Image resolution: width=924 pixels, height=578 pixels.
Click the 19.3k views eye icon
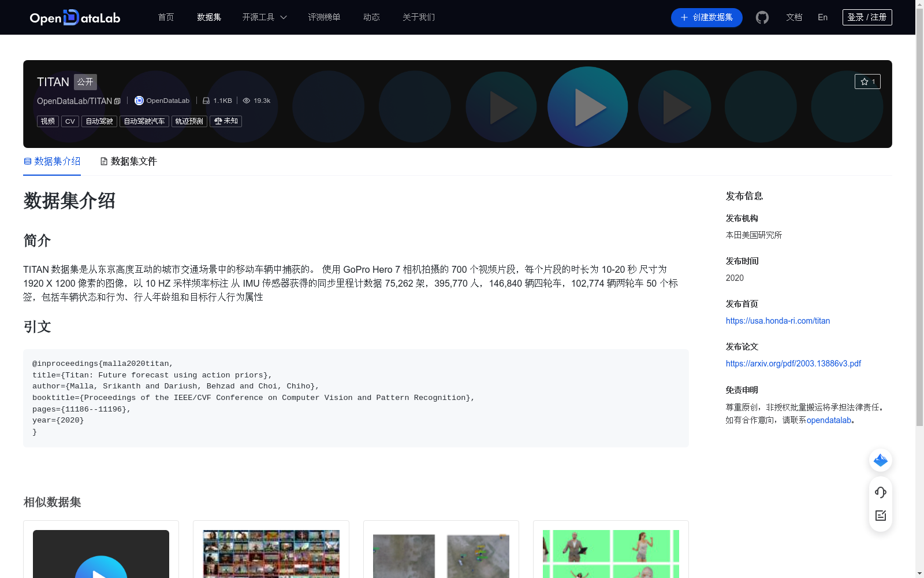(247, 101)
